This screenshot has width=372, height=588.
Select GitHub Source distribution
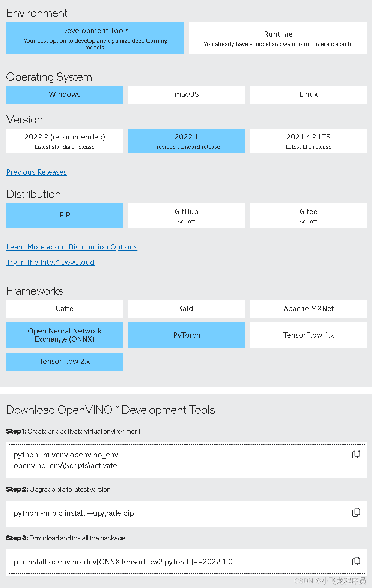pos(187,215)
